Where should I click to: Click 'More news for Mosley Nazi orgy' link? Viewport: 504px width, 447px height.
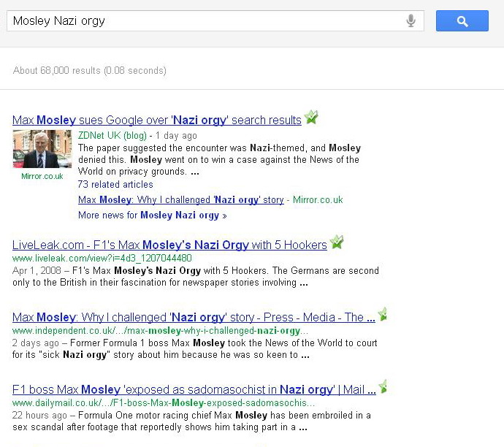[x=153, y=215]
